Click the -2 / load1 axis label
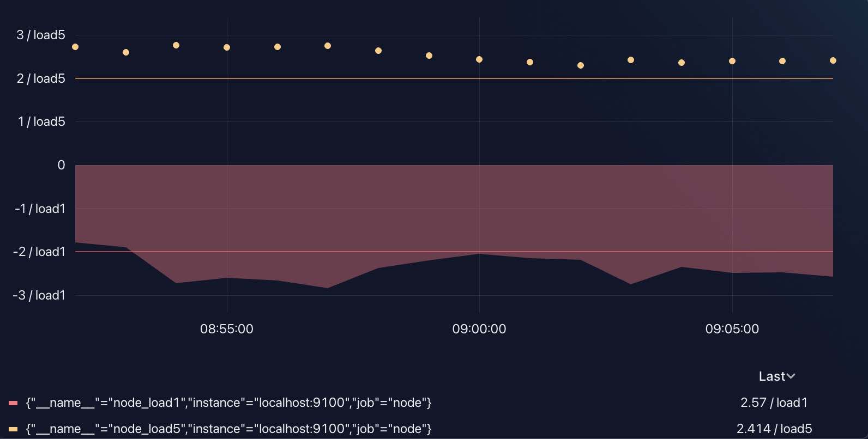The width and height of the screenshot is (868, 439). click(x=39, y=252)
